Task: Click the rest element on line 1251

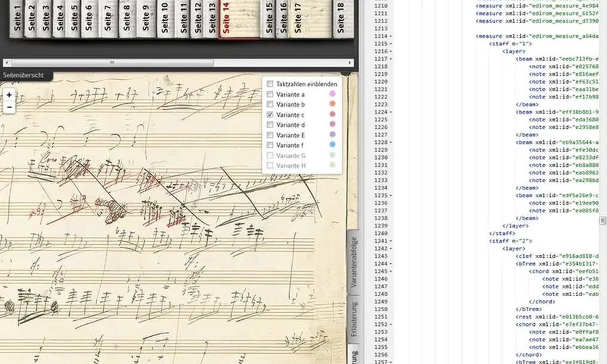Action: (557, 317)
